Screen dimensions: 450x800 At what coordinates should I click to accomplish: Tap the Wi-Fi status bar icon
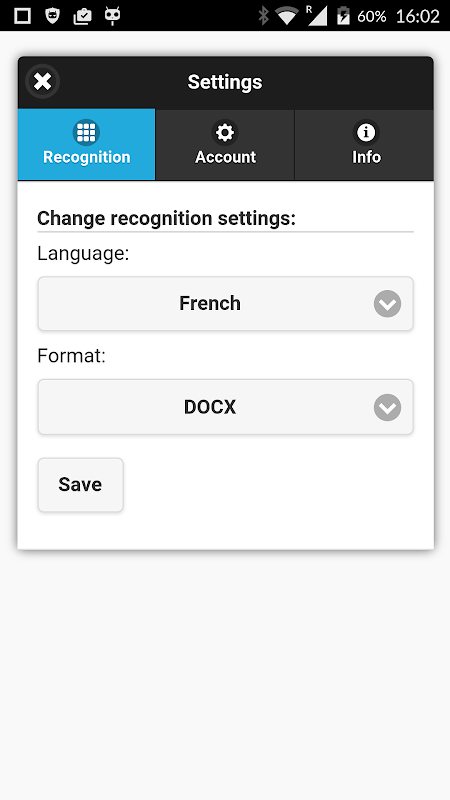(x=287, y=16)
